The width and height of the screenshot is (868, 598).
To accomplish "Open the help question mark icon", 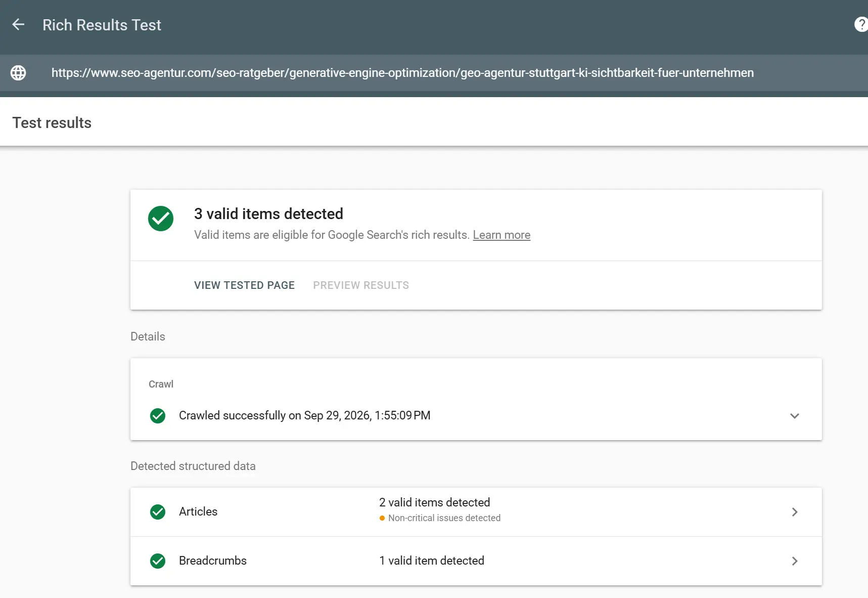I will 861,24.
